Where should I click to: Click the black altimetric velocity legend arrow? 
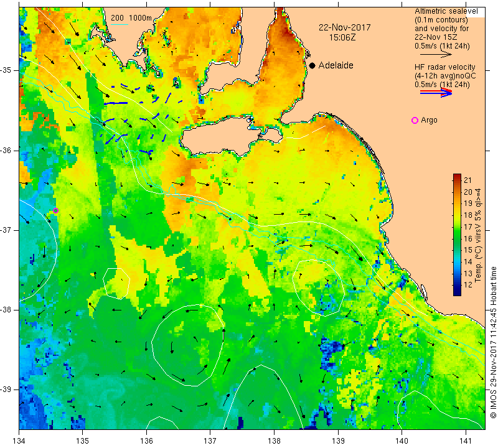click(x=435, y=55)
